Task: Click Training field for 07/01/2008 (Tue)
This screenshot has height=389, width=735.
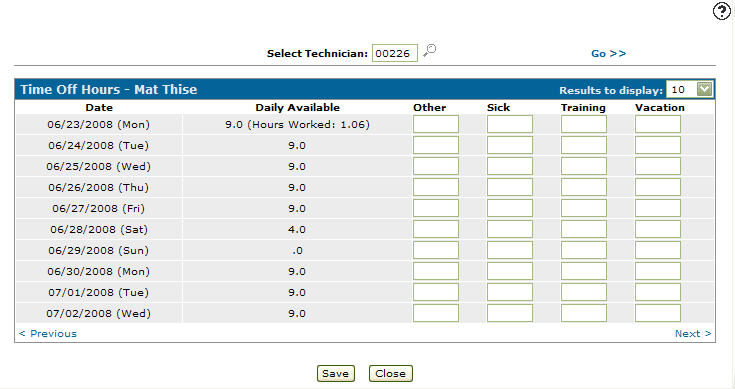Action: pyautogui.click(x=584, y=292)
